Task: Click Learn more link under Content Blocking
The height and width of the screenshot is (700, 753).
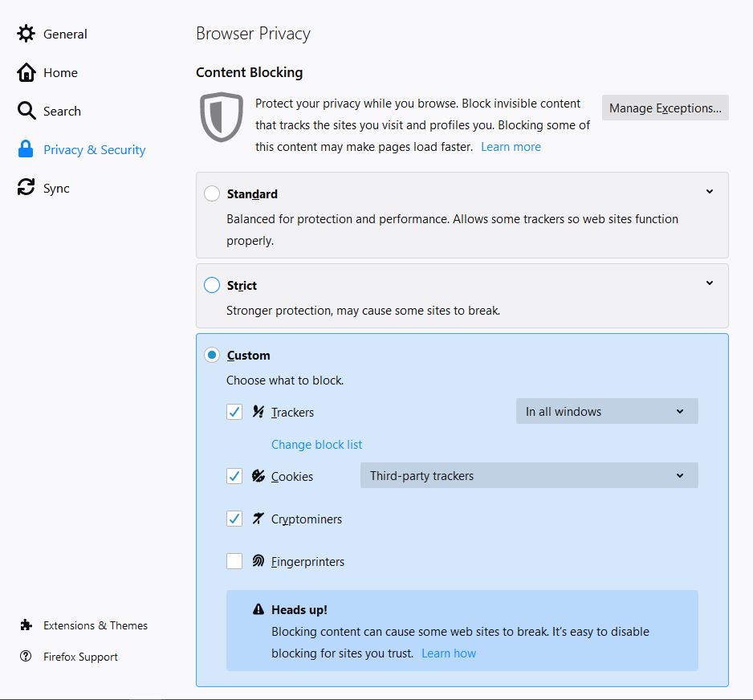Action: tap(511, 147)
